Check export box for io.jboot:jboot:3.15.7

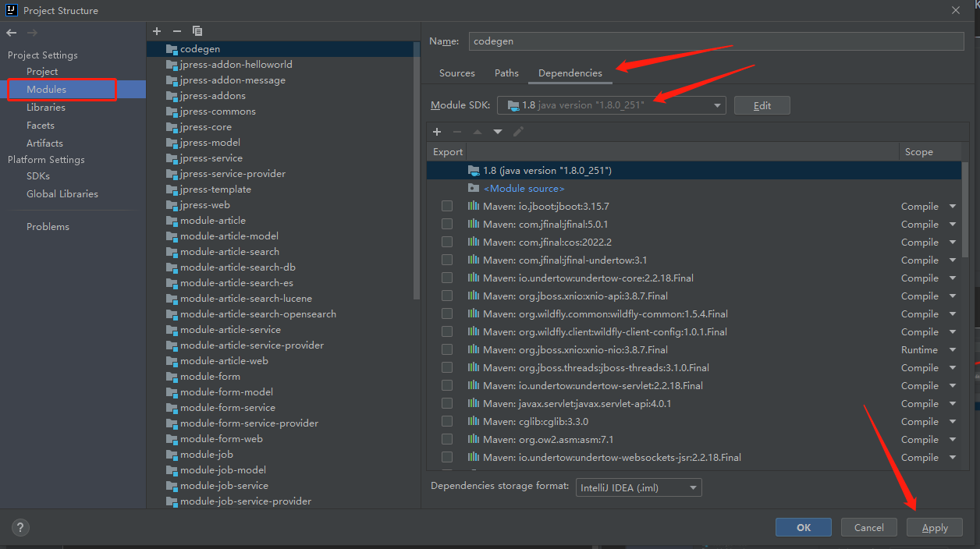(447, 206)
